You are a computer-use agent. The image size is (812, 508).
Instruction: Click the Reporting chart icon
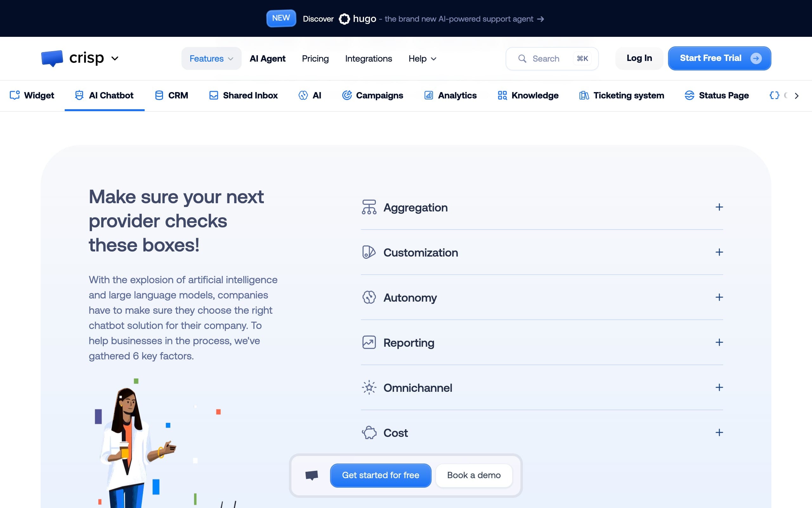(x=369, y=342)
